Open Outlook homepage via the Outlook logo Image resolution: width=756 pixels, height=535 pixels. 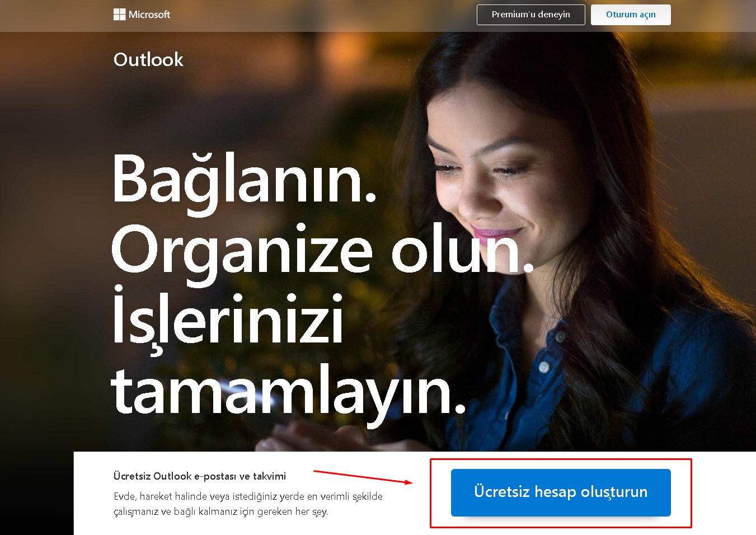tap(148, 59)
